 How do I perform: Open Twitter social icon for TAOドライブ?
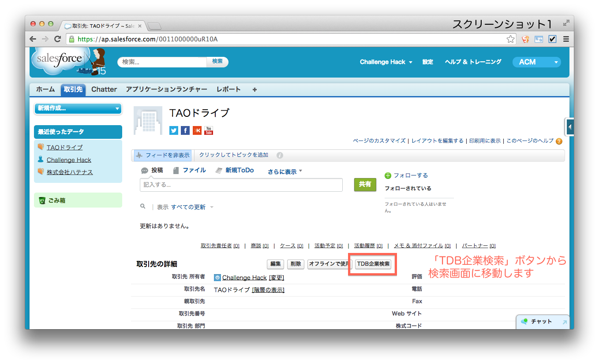[x=174, y=130]
